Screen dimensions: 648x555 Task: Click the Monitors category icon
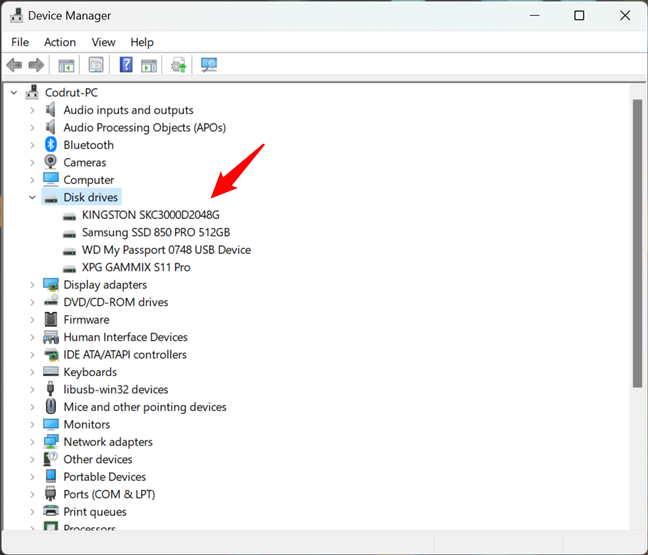point(51,424)
